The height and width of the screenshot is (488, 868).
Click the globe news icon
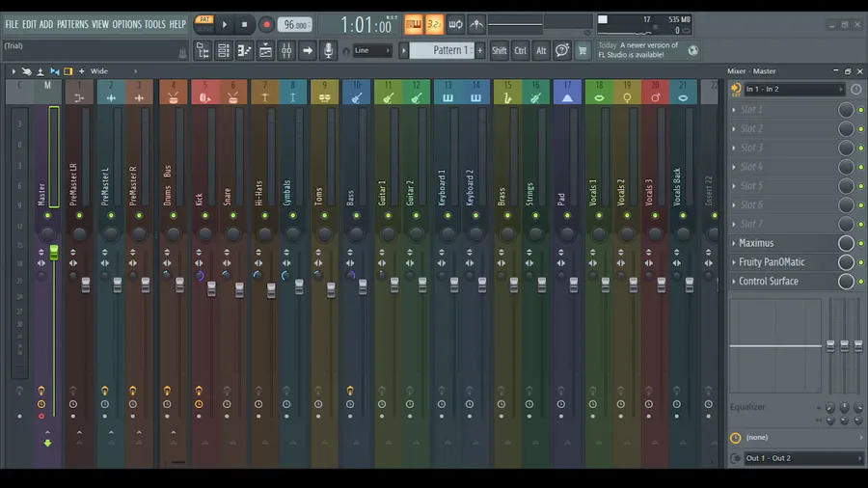[x=693, y=50]
